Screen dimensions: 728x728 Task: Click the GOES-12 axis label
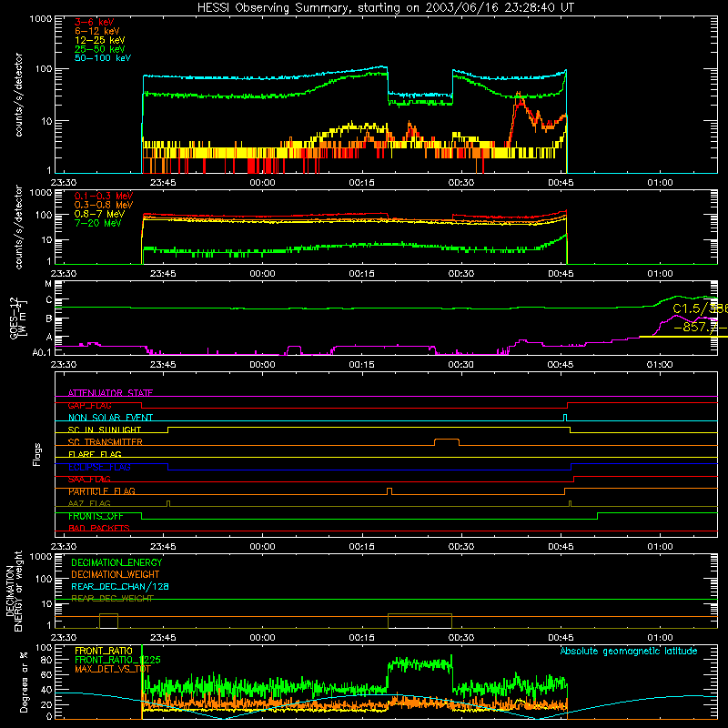click(17, 318)
